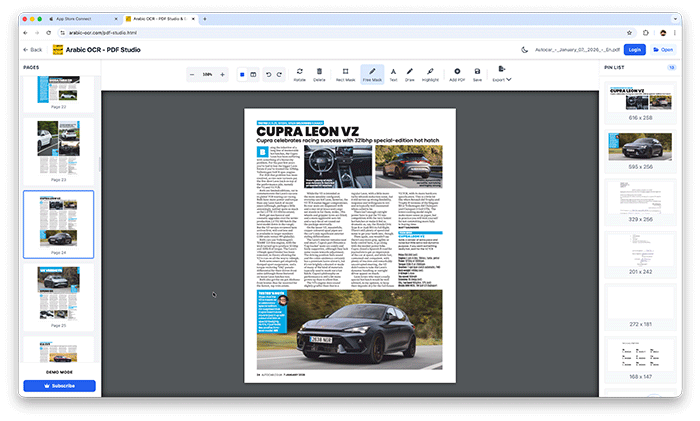Select single page view mode
This screenshot has height=421, width=700.
tap(242, 75)
